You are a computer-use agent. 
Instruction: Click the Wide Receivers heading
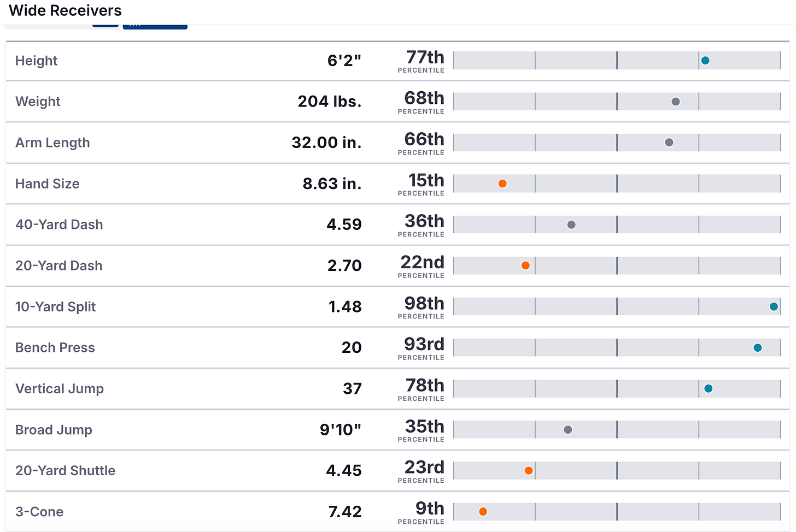[65, 10]
